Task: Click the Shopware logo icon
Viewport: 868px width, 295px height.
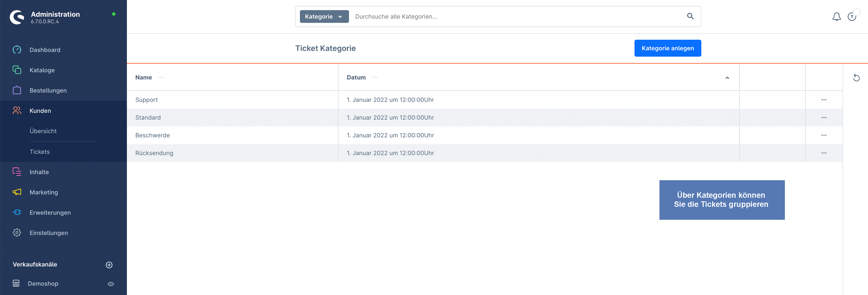Action: [17, 17]
